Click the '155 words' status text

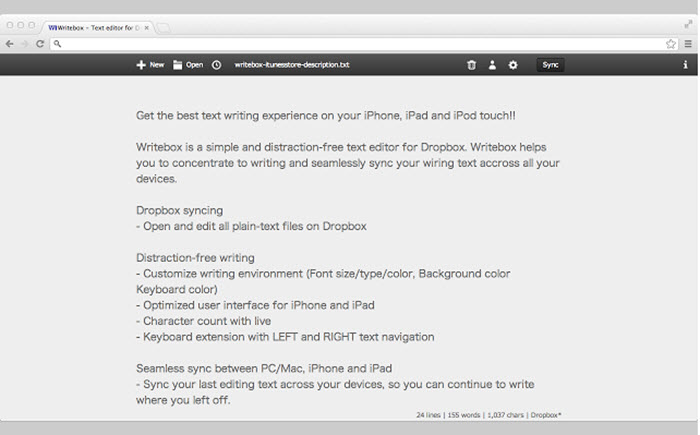pos(464,415)
